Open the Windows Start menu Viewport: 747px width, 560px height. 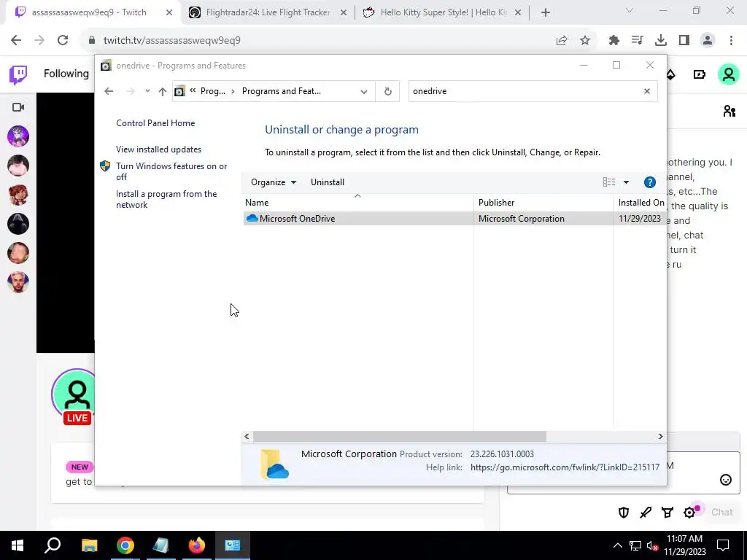18,545
